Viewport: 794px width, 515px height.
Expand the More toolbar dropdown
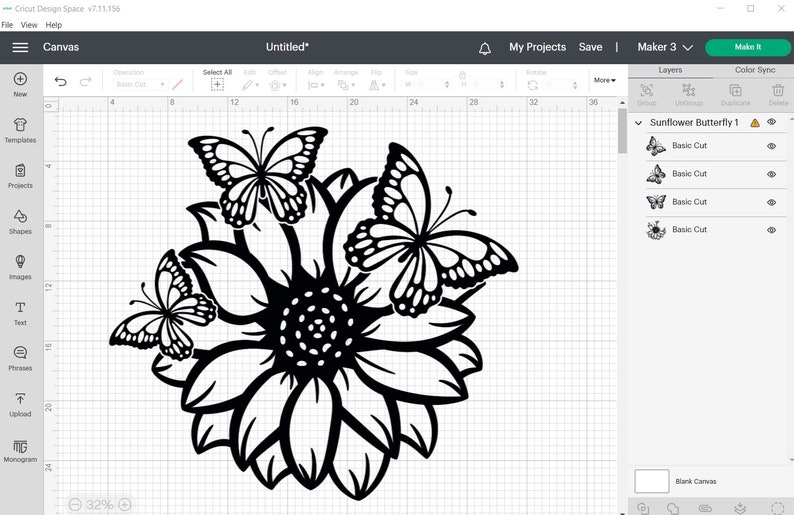pyautogui.click(x=605, y=80)
